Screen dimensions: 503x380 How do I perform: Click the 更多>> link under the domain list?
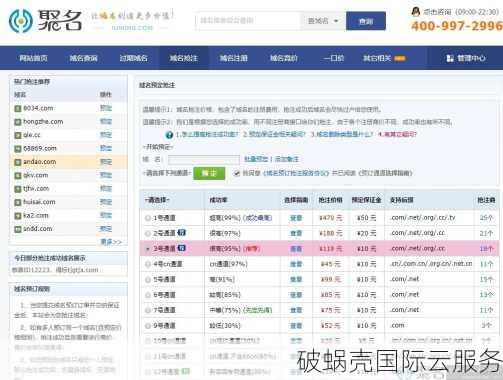[x=111, y=242]
